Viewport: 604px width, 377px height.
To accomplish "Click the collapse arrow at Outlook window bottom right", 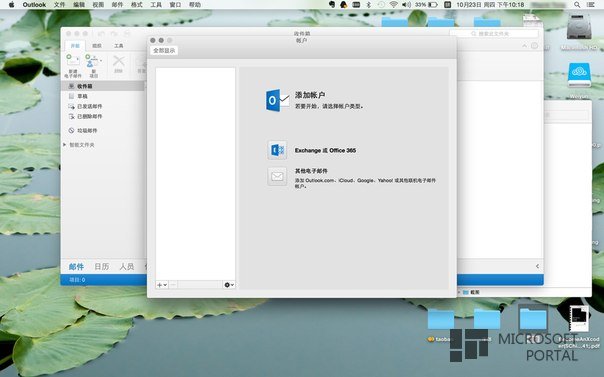I will 537,266.
